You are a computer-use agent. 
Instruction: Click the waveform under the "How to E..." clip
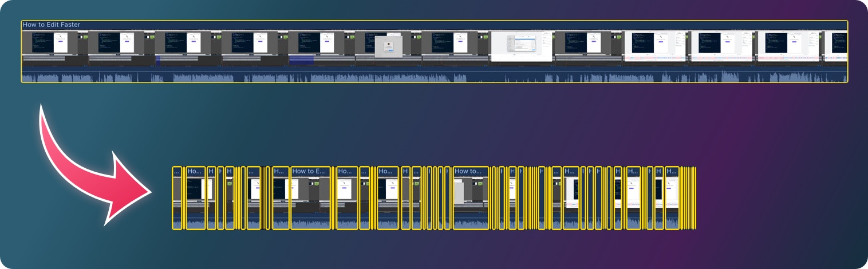(310, 223)
